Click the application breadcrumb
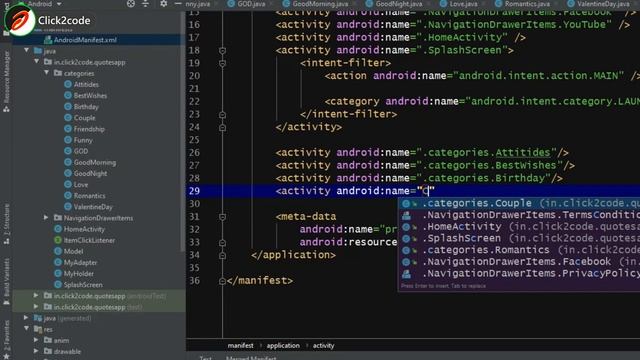This screenshot has height=360, width=640. (283, 345)
